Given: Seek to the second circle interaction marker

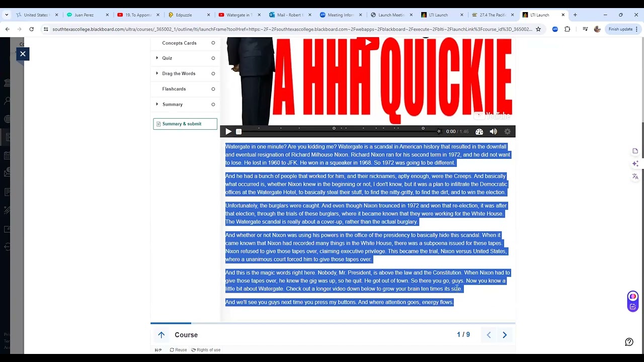Looking at the screenshot, I should (x=423, y=128).
